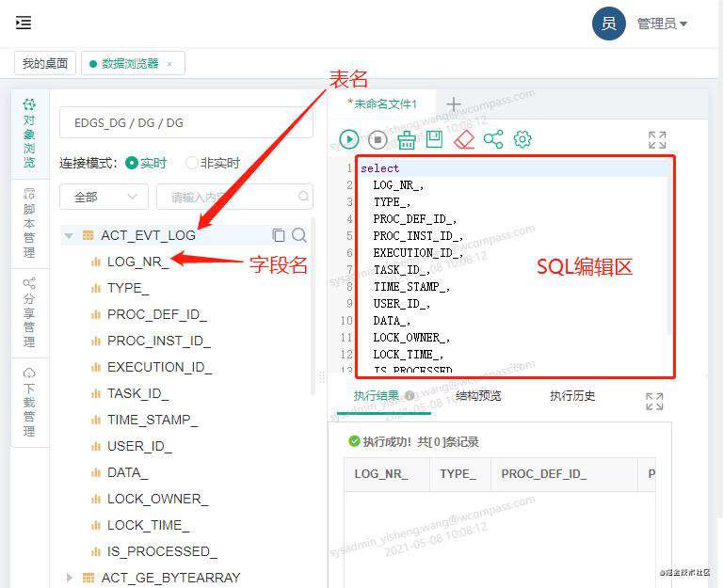This screenshot has height=588, width=723.
Task: Click query magnifier icon for ACT_EVT_LOG
Action: 299,235
